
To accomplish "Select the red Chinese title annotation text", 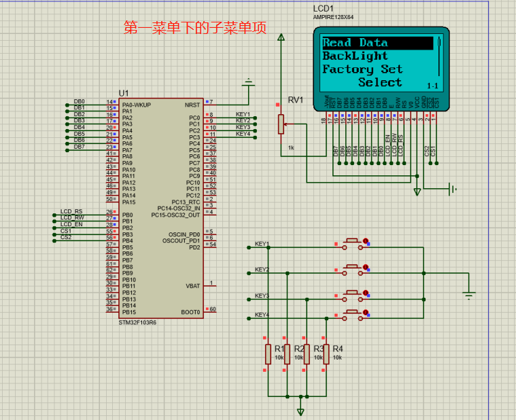I will point(195,28).
